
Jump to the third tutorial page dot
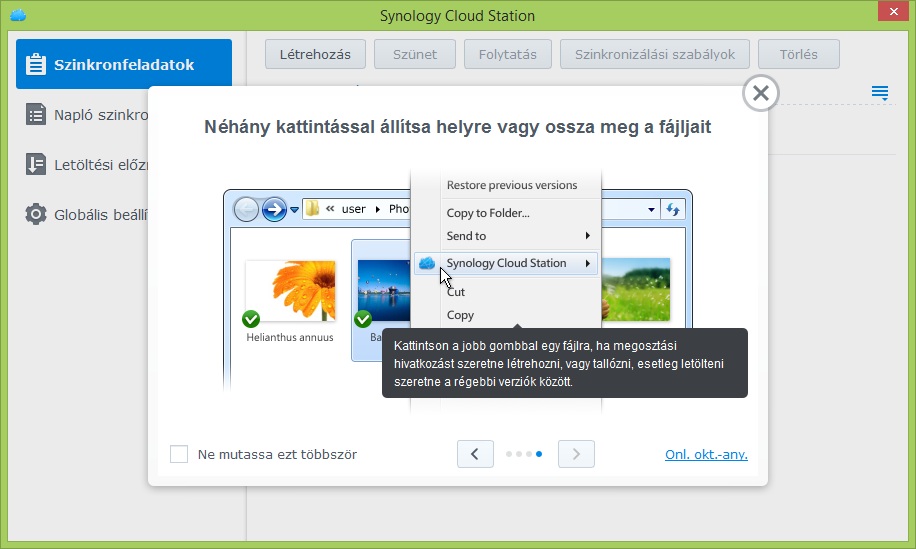click(529, 454)
